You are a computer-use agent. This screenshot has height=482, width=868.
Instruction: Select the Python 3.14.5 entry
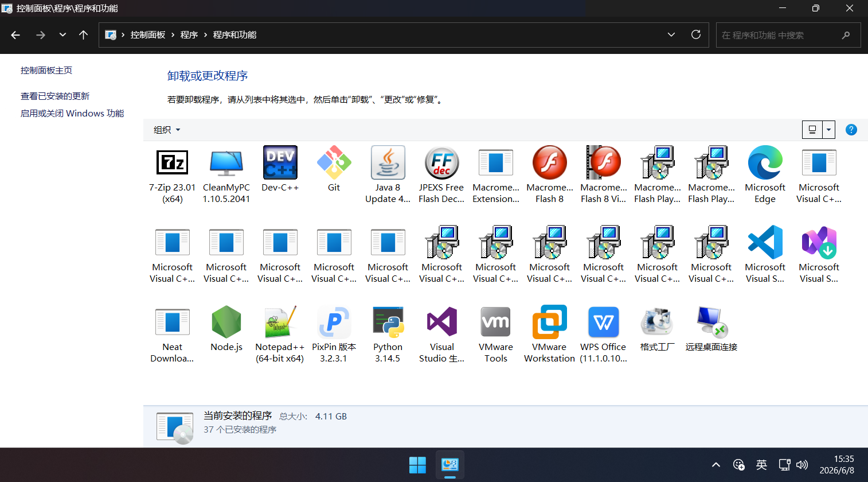tap(388, 334)
